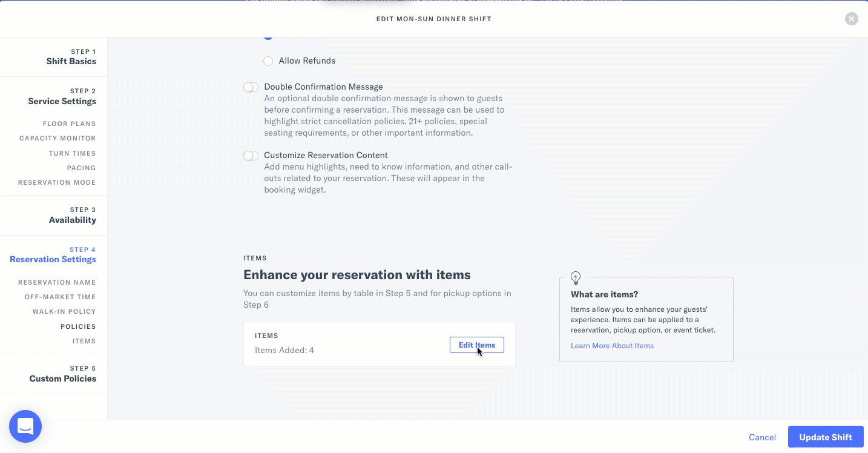Select the Allow Refunds radio button
This screenshot has height=453, width=868.
coord(268,61)
